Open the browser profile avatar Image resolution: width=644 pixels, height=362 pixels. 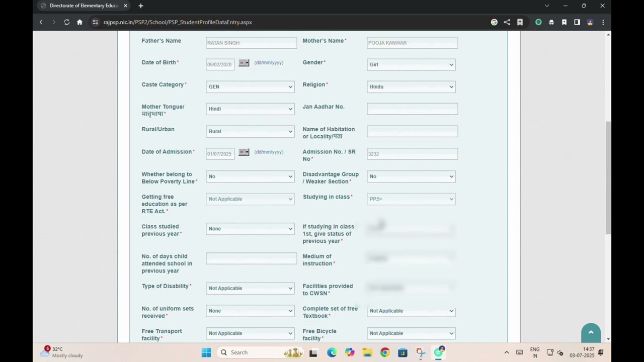(x=590, y=22)
